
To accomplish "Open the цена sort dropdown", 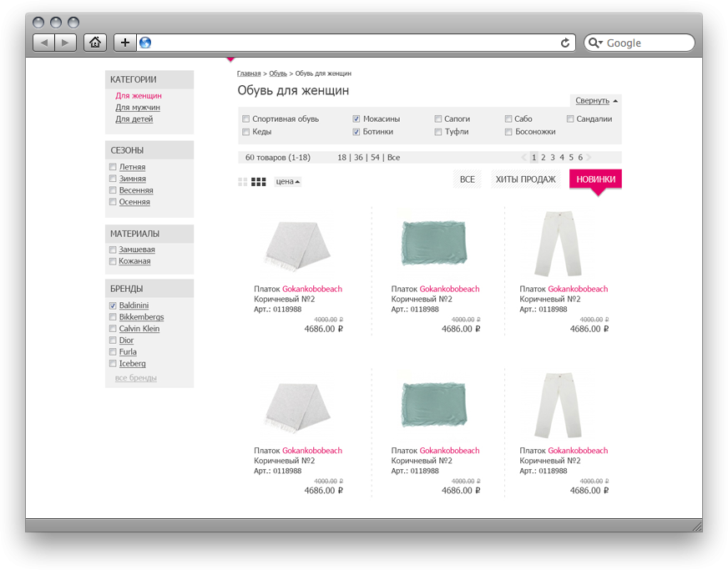I will (287, 181).
